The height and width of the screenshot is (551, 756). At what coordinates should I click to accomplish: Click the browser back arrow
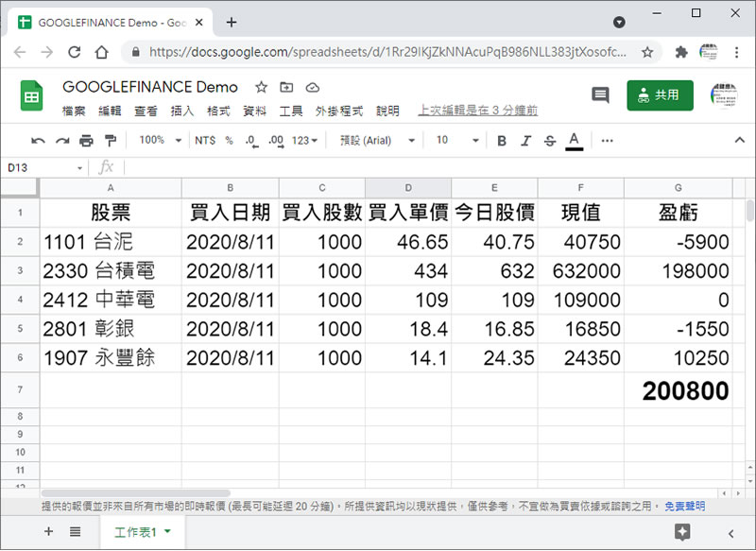(20, 52)
